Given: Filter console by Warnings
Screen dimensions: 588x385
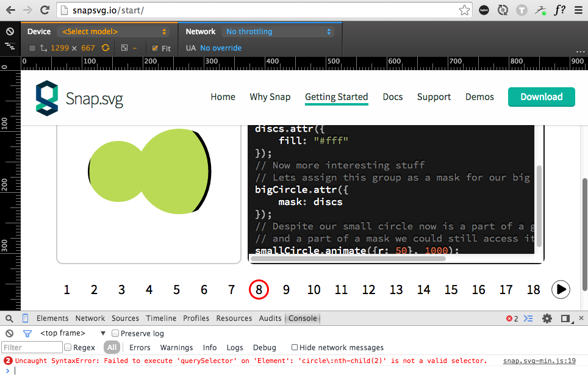Looking at the screenshot, I should [x=176, y=347].
